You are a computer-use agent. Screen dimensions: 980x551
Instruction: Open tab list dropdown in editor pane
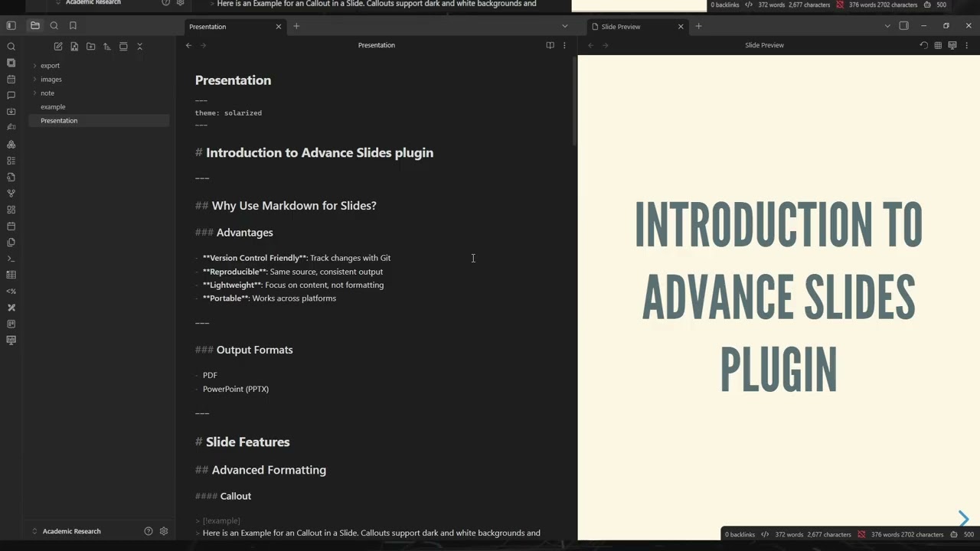coord(565,26)
